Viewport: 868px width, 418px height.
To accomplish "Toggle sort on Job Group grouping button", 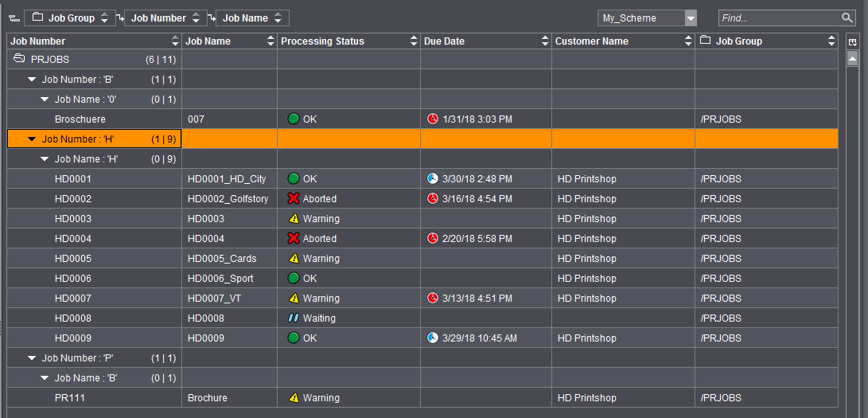I will (104, 18).
